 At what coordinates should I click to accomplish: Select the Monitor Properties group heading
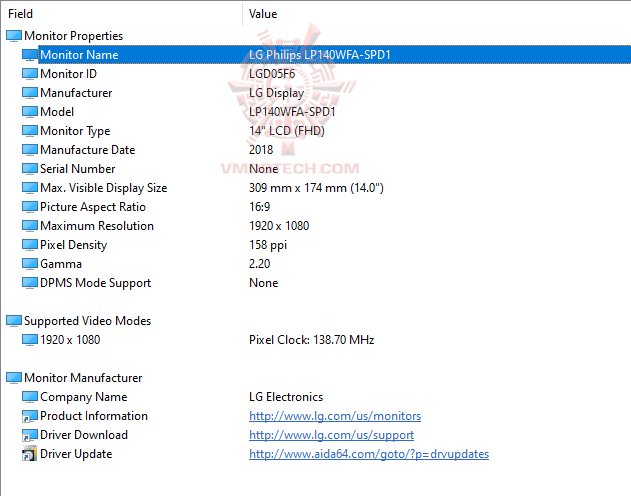coord(74,36)
